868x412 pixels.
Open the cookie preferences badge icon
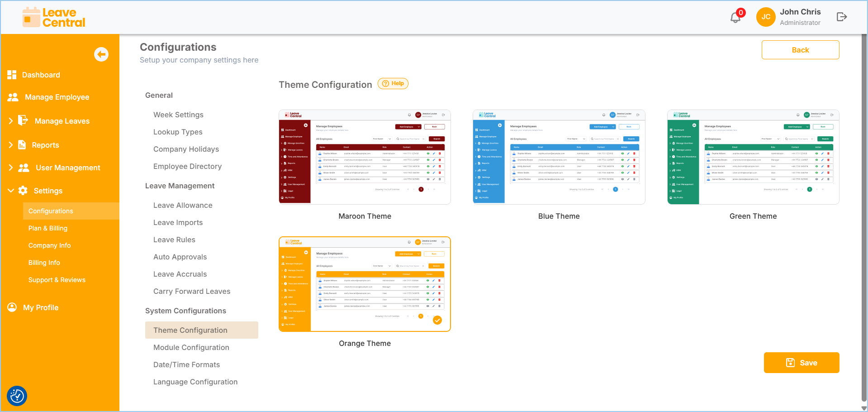(17, 396)
